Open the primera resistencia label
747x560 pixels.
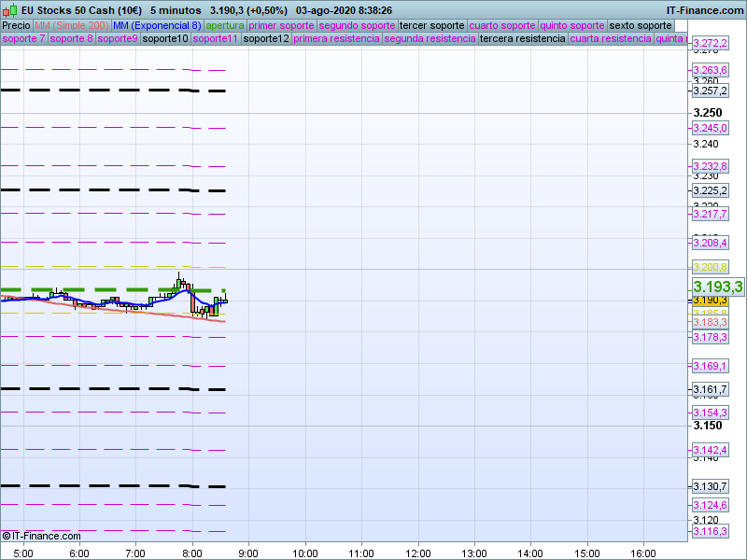[336, 39]
